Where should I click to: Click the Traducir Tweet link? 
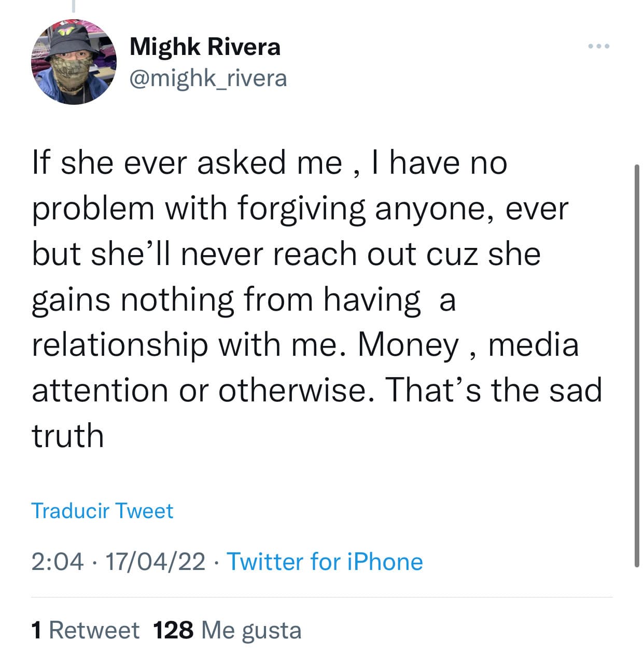[x=102, y=511]
